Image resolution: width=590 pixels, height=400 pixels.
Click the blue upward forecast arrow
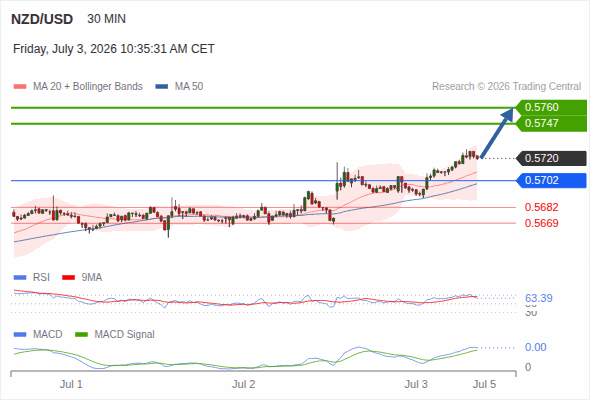[x=497, y=133]
